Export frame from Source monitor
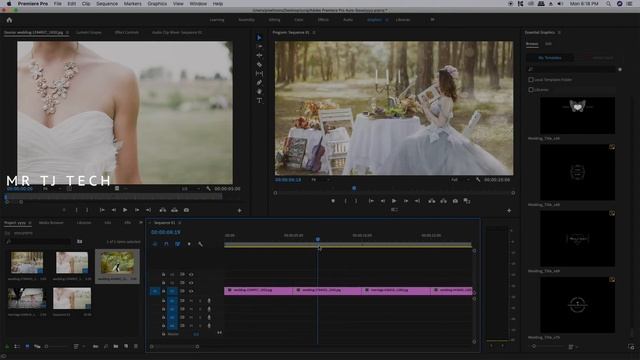 [x=186, y=210]
